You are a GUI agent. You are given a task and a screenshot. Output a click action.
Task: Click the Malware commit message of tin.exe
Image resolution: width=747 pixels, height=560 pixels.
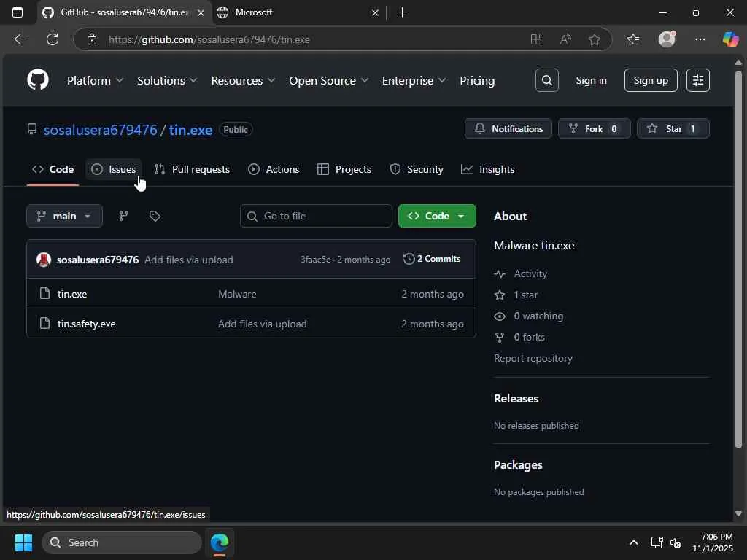(x=237, y=294)
